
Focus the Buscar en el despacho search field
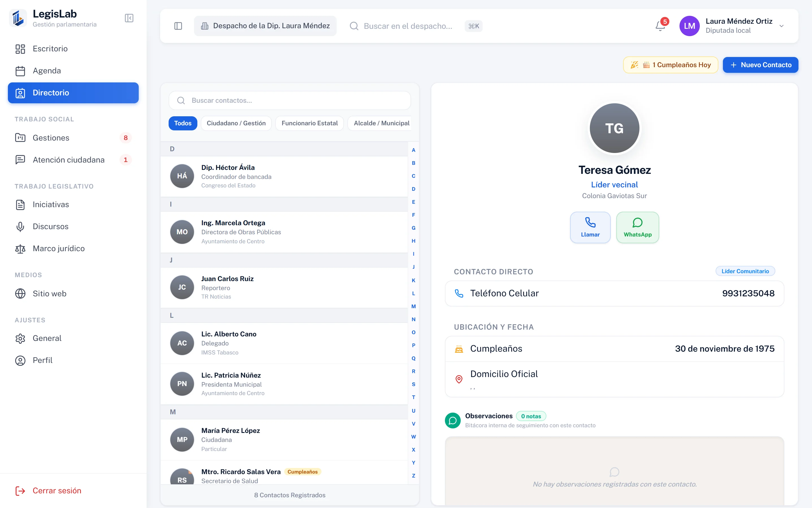point(416,26)
